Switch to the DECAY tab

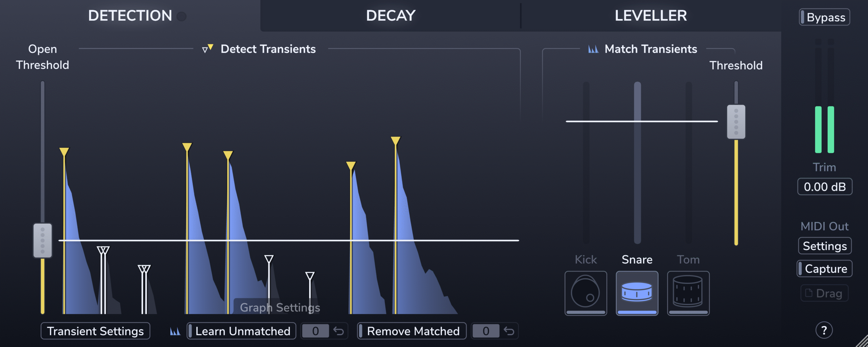[x=391, y=16]
